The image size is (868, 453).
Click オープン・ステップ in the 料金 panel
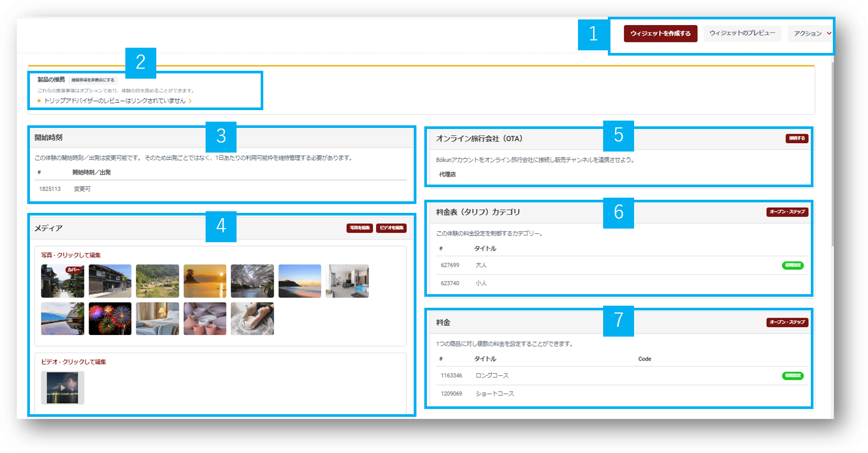pyautogui.click(x=787, y=322)
